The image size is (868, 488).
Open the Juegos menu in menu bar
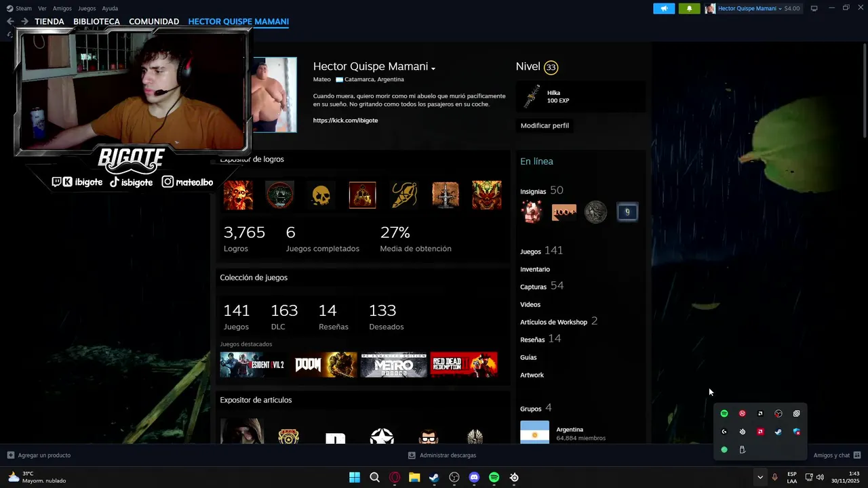87,8
